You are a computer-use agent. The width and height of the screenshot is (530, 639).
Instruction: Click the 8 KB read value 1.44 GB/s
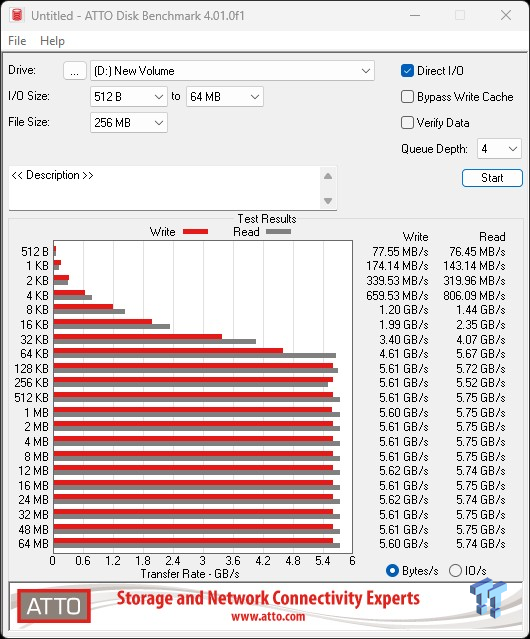(481, 310)
